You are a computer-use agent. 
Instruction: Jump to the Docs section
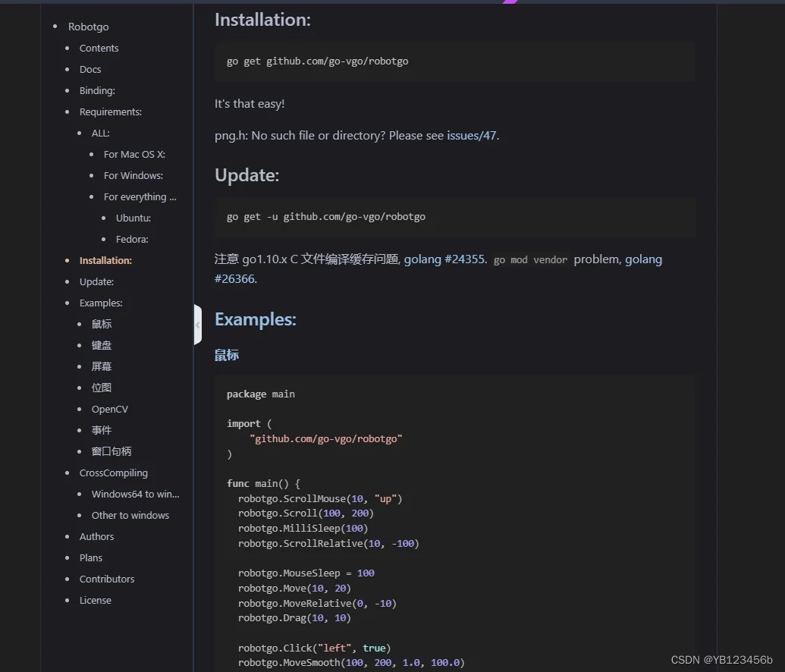90,70
